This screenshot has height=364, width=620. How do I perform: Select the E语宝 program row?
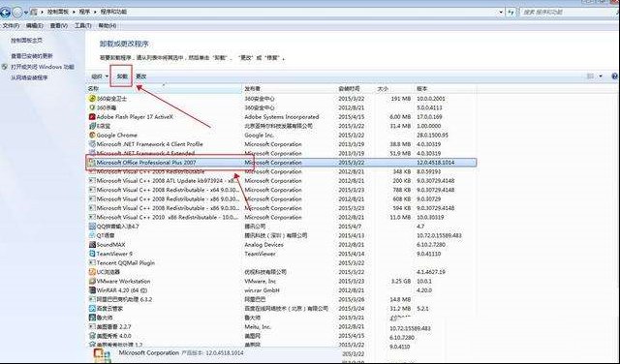tap(282, 126)
